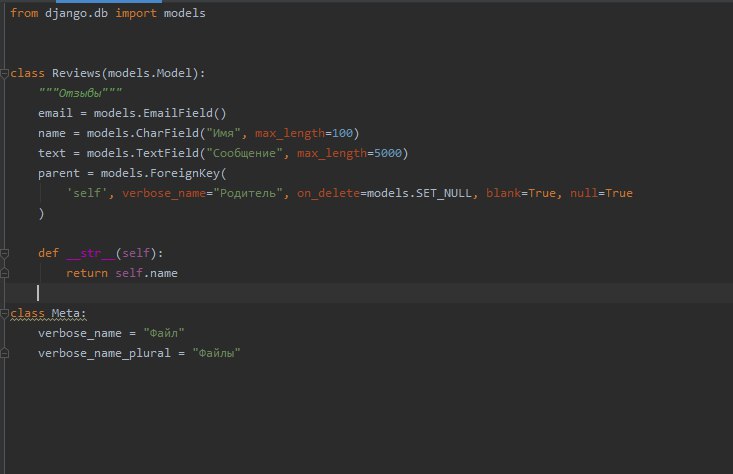Click the string "Файл"

(164, 333)
